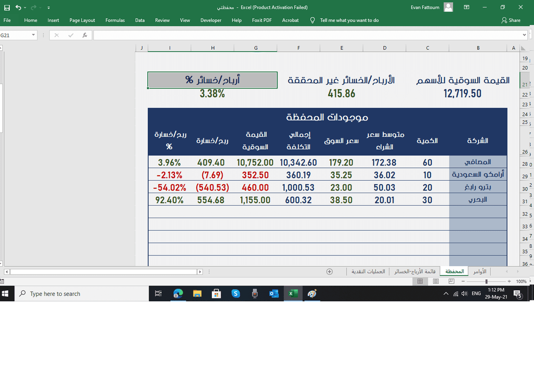The image size is (534, 392).
Task: Click the zoom slider handle
Action: [x=487, y=281]
